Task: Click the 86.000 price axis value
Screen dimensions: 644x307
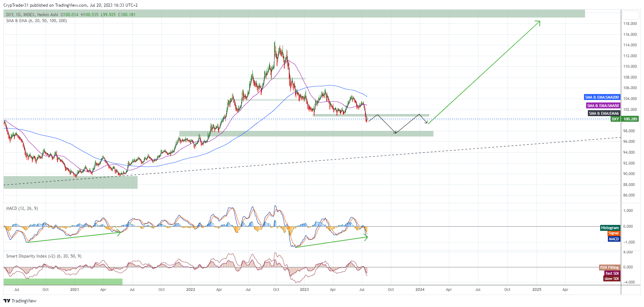Action: tap(629, 195)
